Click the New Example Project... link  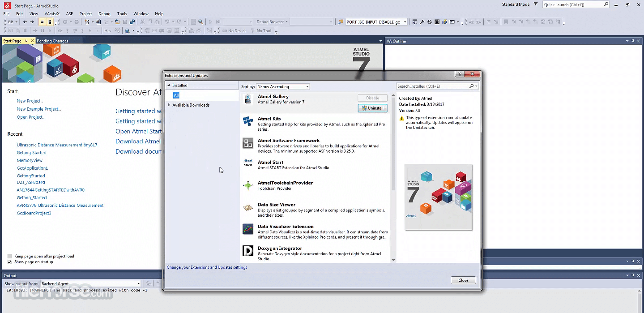[39, 109]
